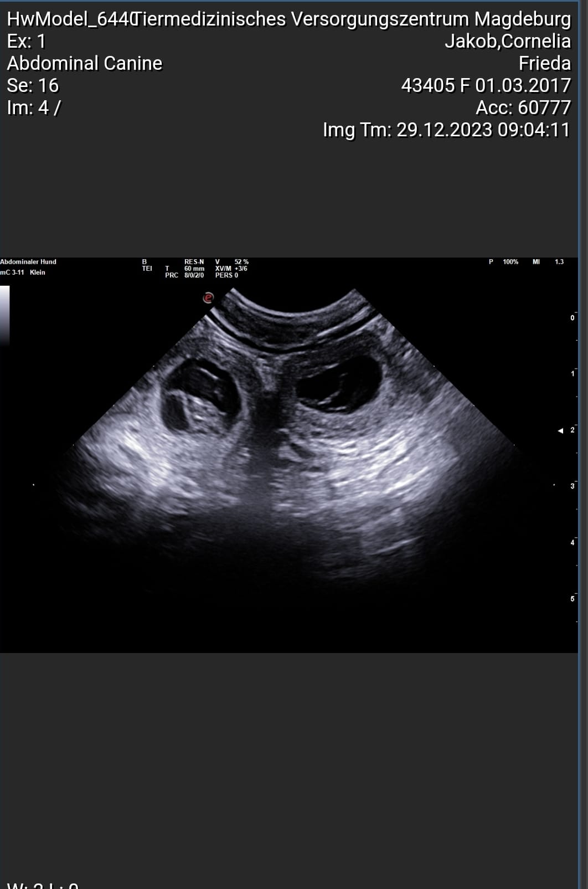Click the Abdominaler Hund preset label
The image size is (588, 889).
click(28, 262)
